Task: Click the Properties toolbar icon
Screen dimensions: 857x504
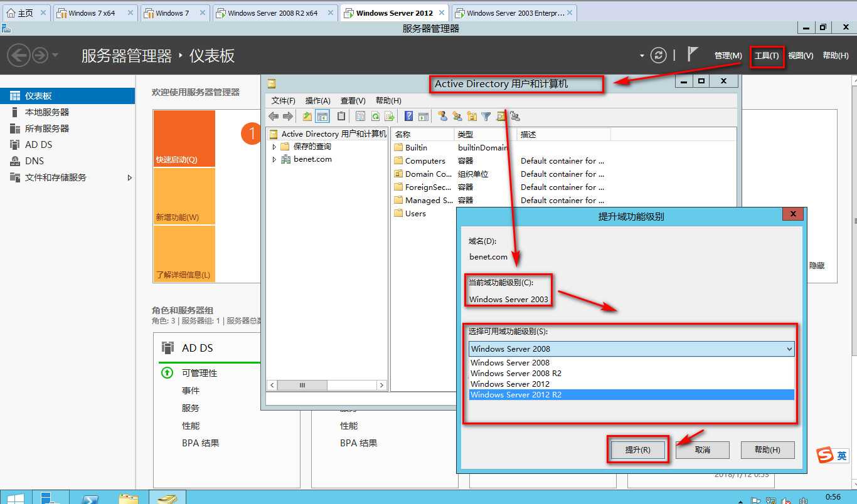Action: [x=360, y=116]
